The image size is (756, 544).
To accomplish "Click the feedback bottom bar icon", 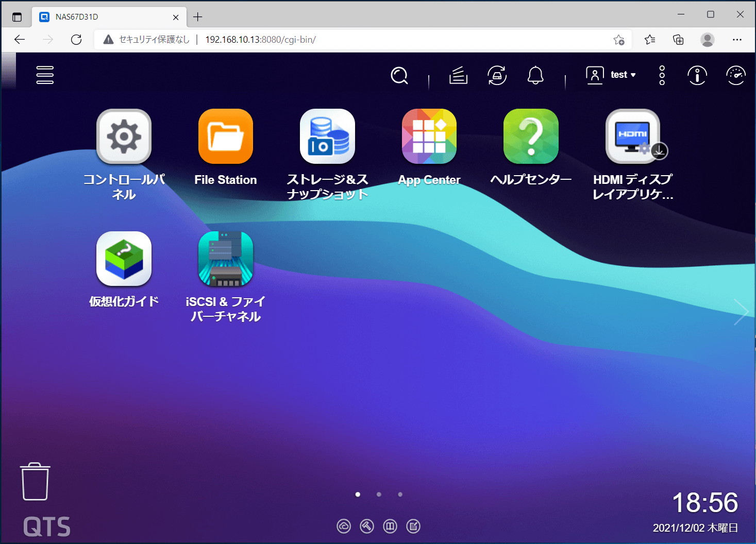I will click(413, 526).
